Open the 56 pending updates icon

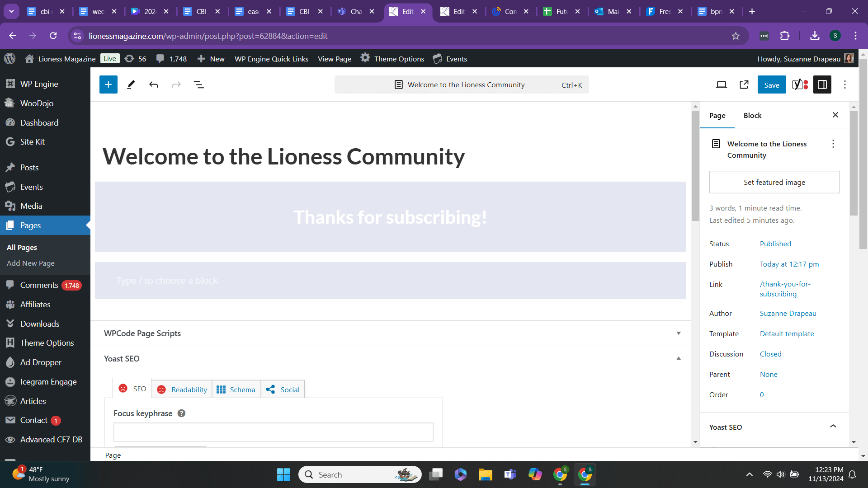[135, 59]
